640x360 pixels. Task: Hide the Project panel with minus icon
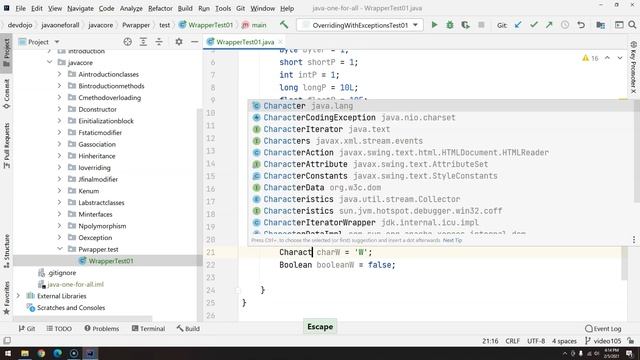pyautogui.click(x=194, y=42)
